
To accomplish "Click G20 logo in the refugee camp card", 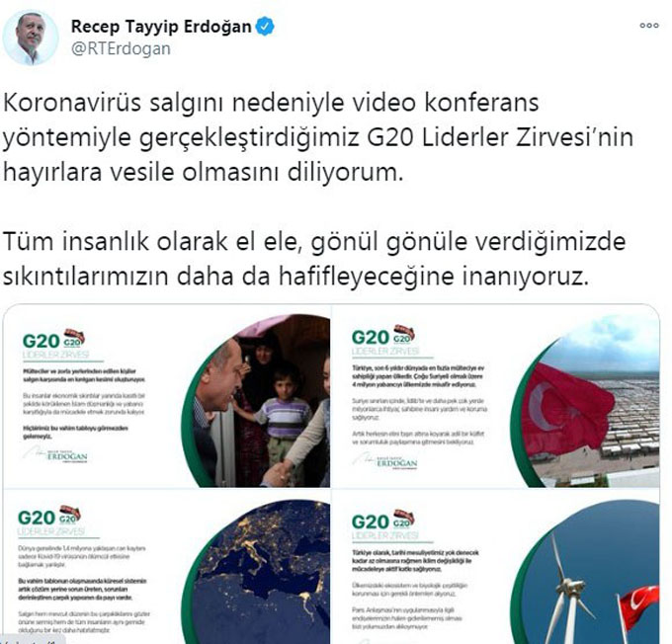I will coord(383,336).
